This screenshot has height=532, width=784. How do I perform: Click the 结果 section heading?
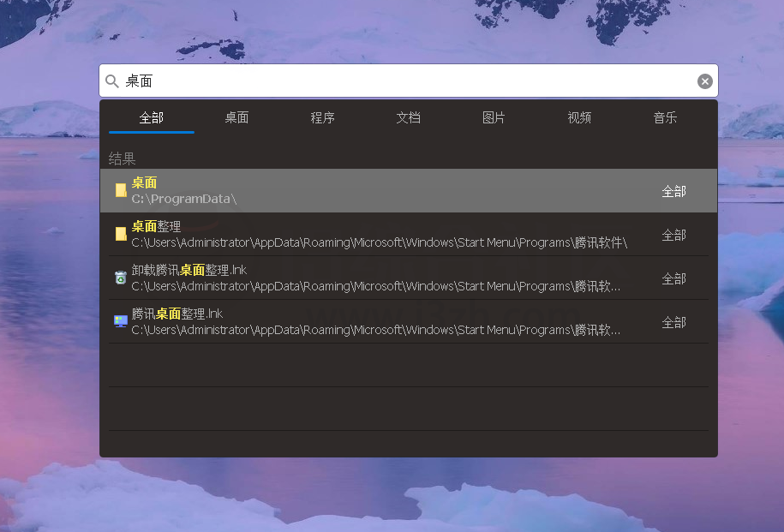(122, 159)
